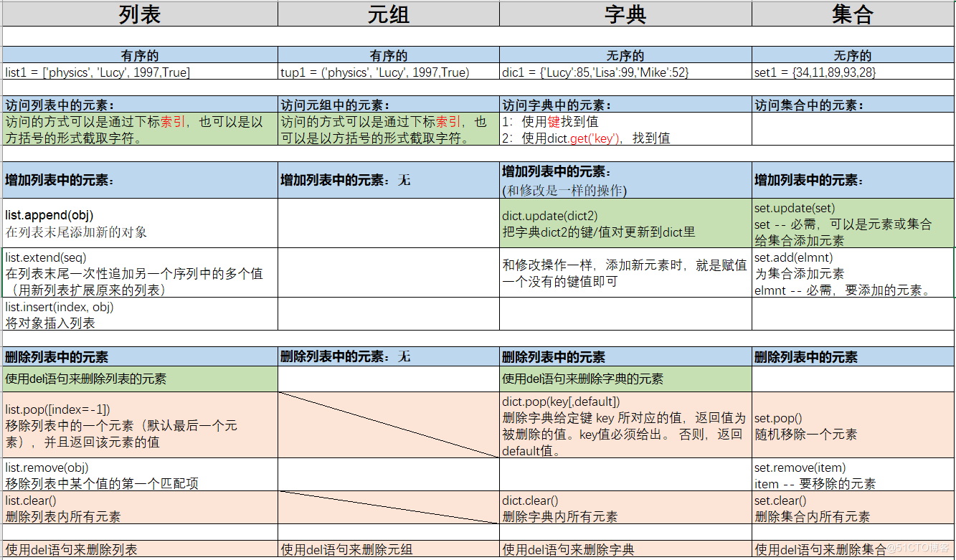Screen dimensions: 956x560
Task: Select the 访问字典中的元素 heading cell
Action: point(625,105)
